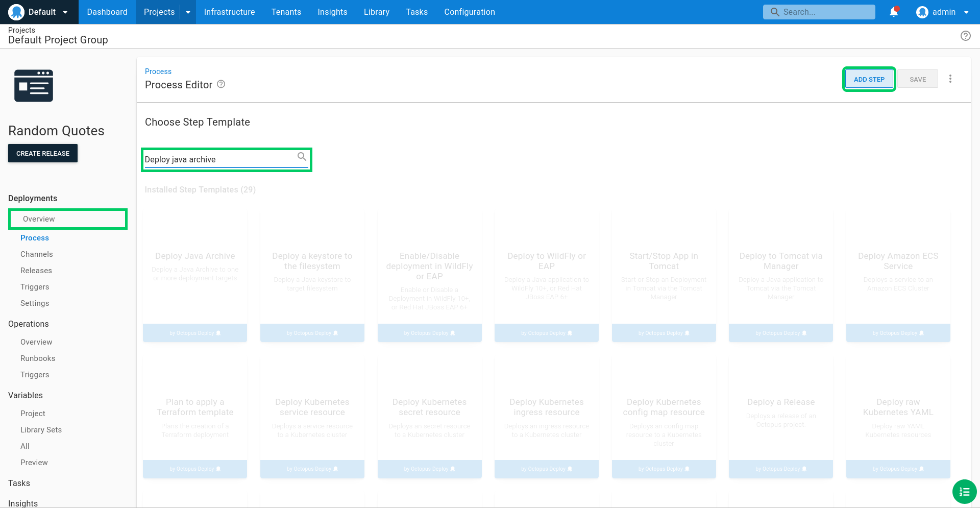Open Channels in the sidebar

point(37,254)
